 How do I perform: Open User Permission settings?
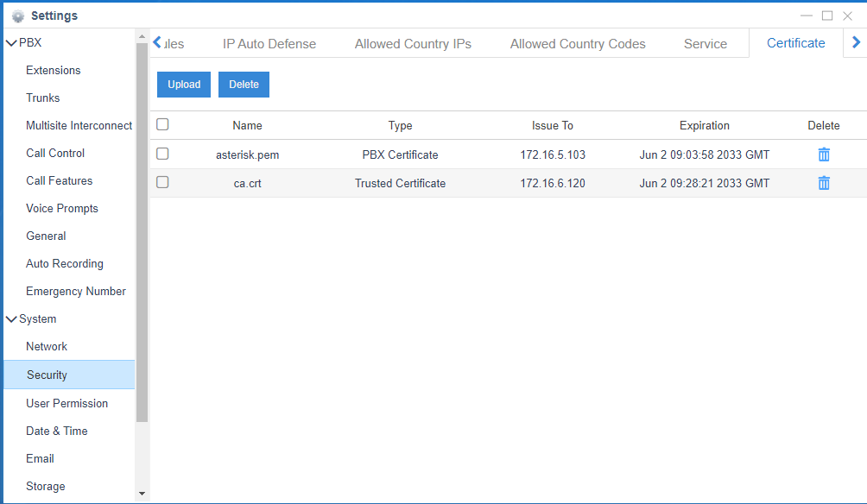66,403
